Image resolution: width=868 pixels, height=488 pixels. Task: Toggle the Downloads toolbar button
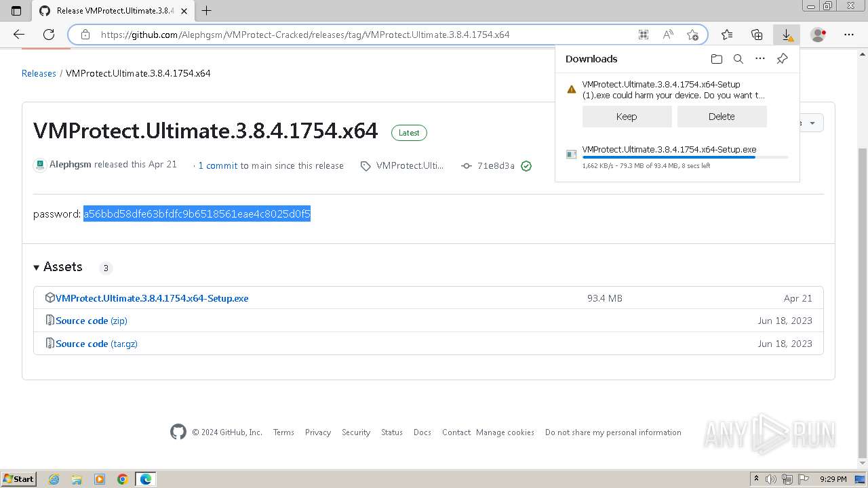tap(787, 35)
